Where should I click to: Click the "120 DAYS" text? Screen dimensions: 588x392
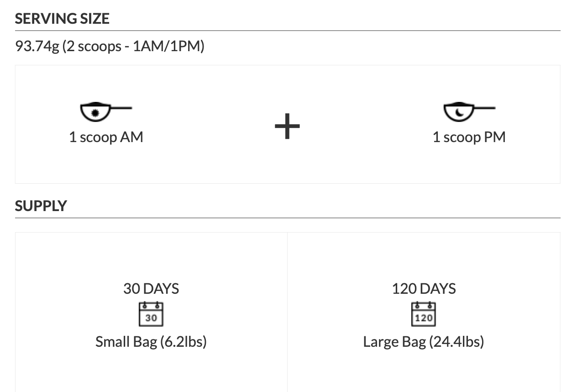point(424,289)
